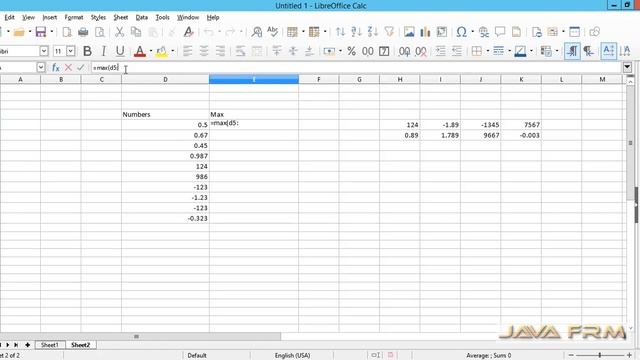This screenshot has width=640, height=360.
Task: Open the Borders dropdown arrow
Action: tap(488, 51)
